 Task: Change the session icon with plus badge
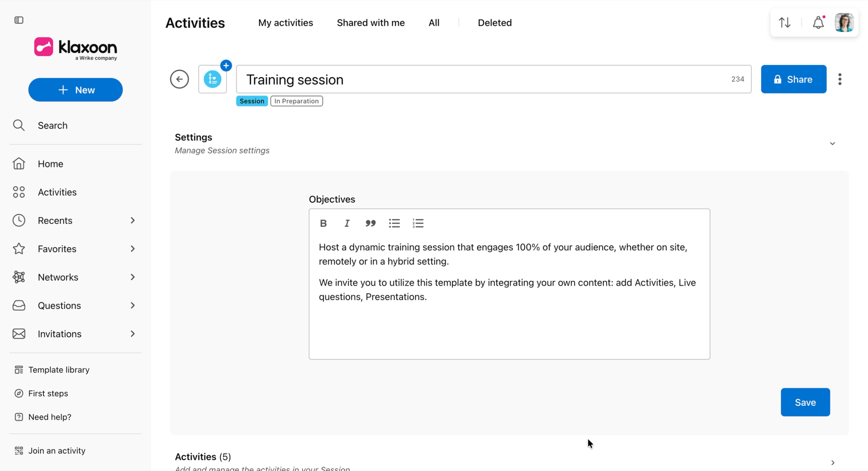pos(213,79)
